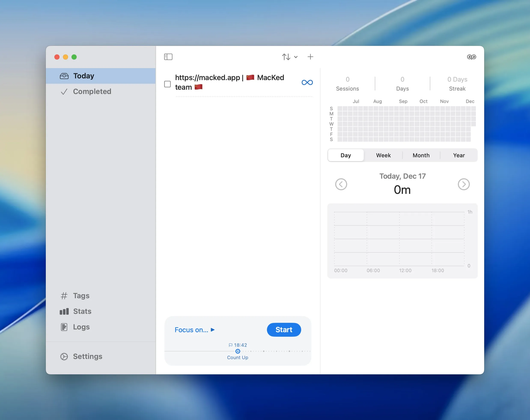The width and height of the screenshot is (530, 420).
Task: Open Settings gear in the sidebar
Action: pyautogui.click(x=64, y=356)
